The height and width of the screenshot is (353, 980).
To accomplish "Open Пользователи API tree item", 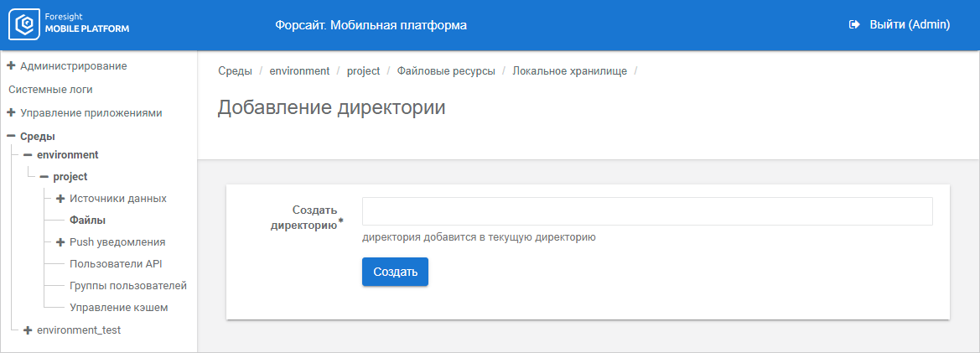I will 116,264.
